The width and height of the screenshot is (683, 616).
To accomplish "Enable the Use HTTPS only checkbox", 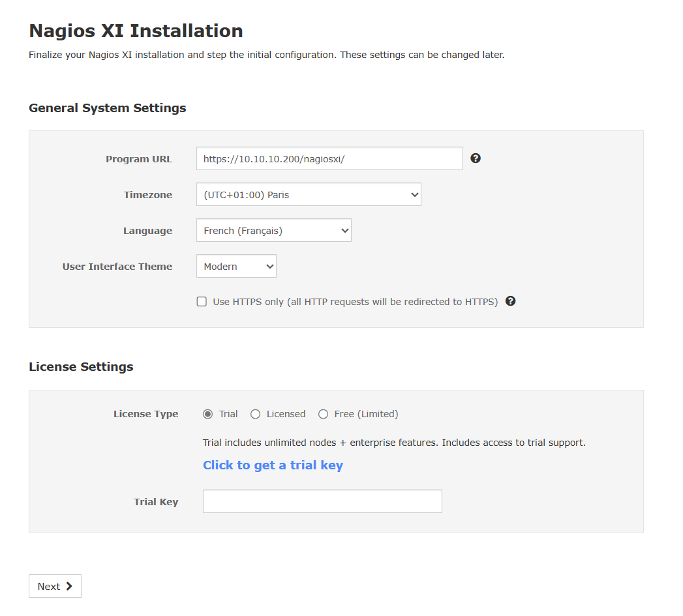I will (x=202, y=302).
